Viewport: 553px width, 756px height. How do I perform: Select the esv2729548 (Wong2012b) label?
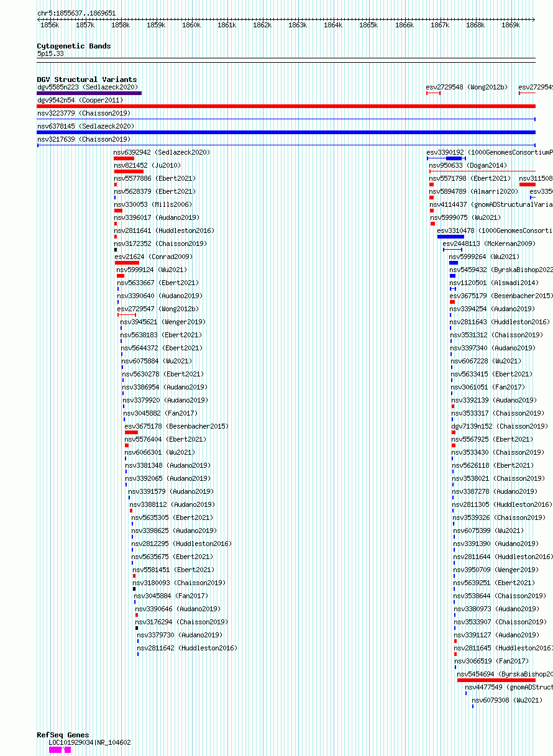pos(467,87)
